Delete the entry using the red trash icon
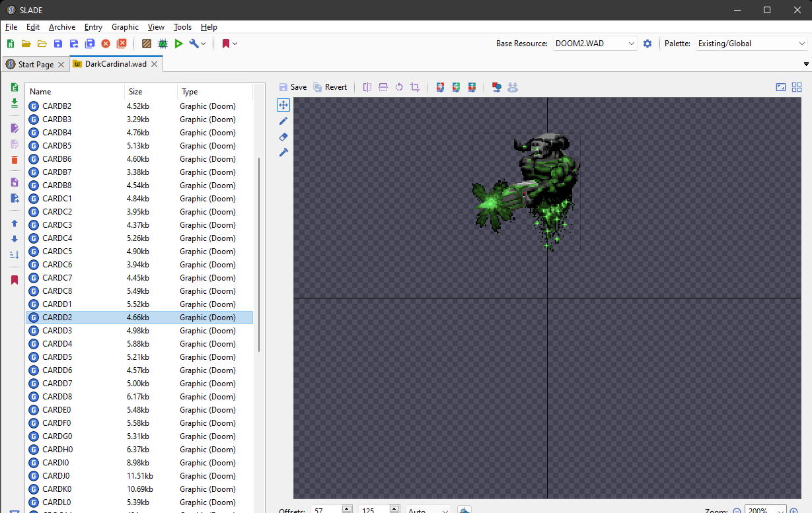Screen dimensions: 812x513 coord(15,160)
